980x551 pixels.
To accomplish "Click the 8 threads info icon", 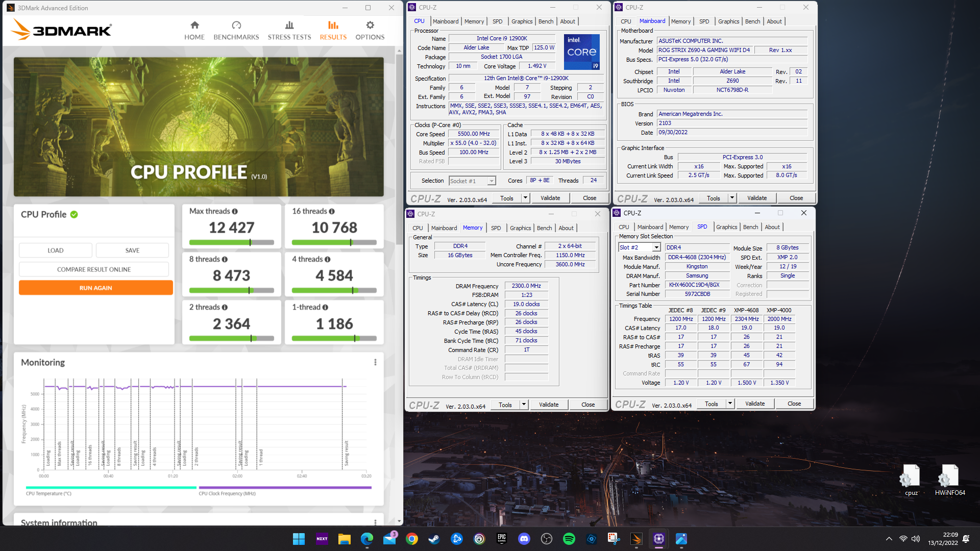I will coord(225,259).
